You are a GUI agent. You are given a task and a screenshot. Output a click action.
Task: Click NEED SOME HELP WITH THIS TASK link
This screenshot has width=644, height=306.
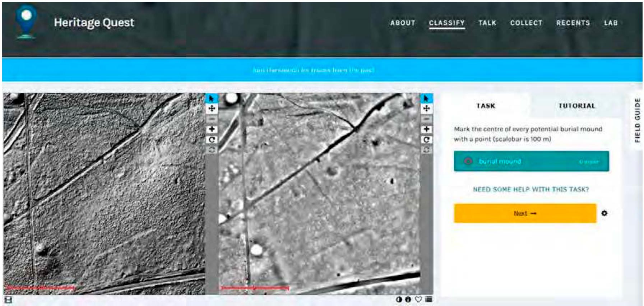[531, 189]
